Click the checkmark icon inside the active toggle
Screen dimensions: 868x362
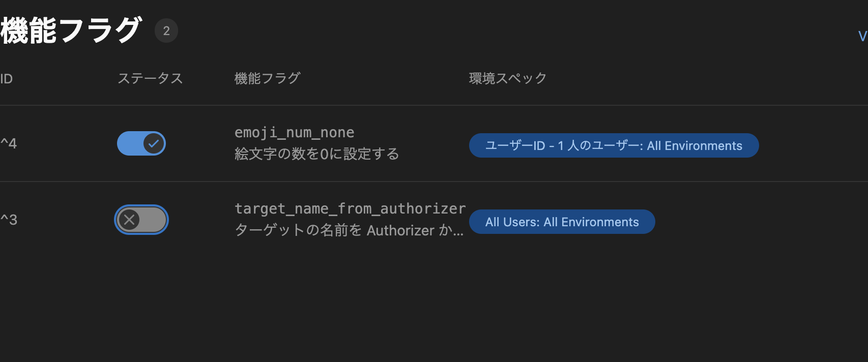tap(153, 143)
